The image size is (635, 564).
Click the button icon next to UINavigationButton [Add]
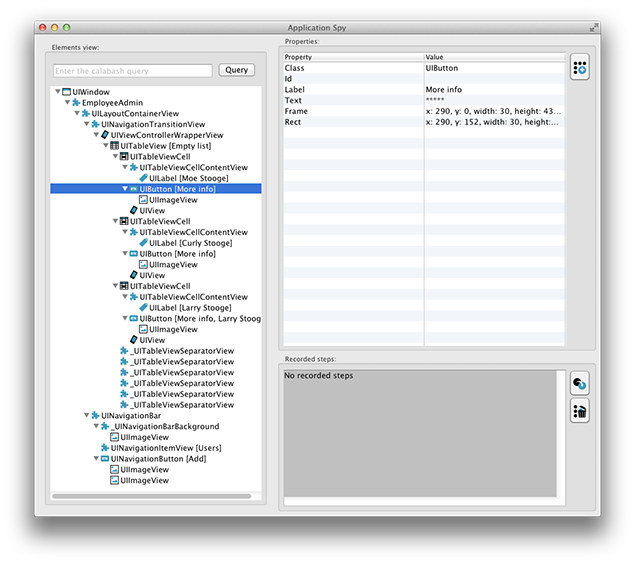click(104, 459)
